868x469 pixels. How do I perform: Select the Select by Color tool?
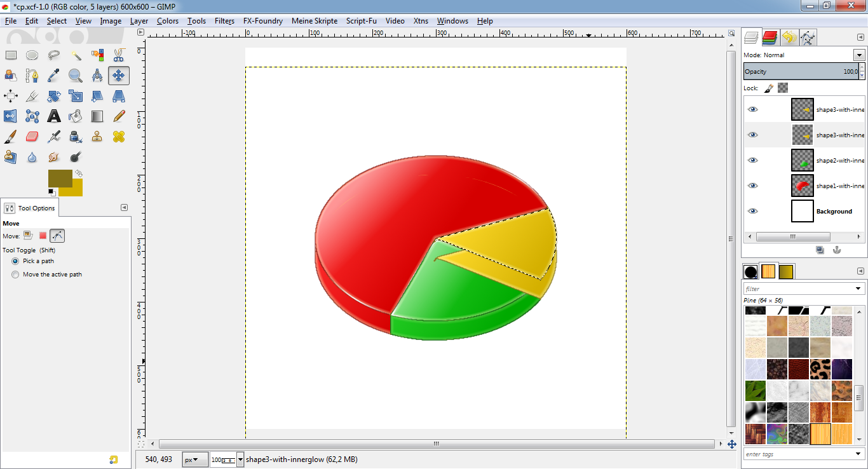(97, 55)
